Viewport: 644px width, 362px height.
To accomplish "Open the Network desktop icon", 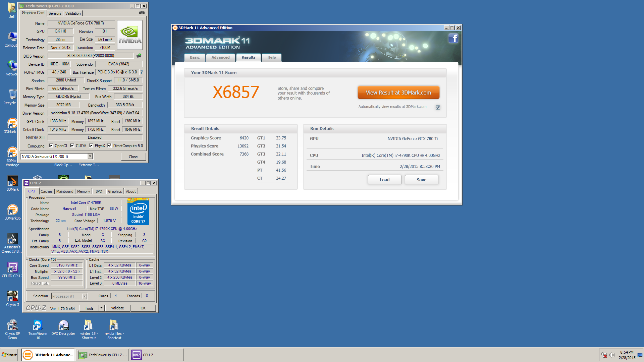I will tap(12, 68).
